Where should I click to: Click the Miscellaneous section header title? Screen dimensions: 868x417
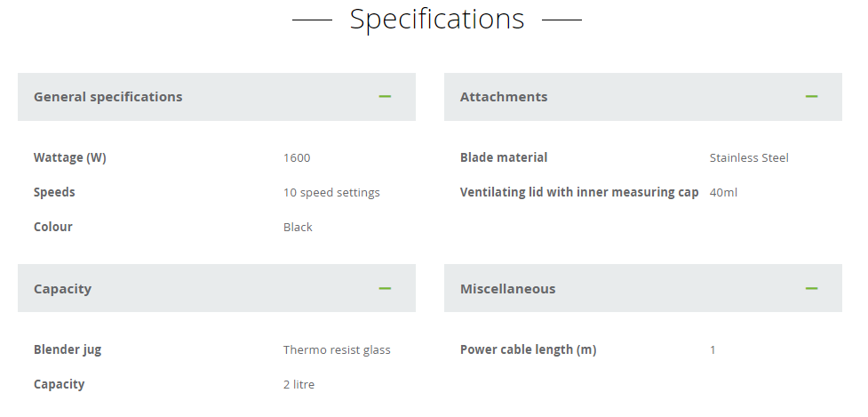pyautogui.click(x=507, y=289)
